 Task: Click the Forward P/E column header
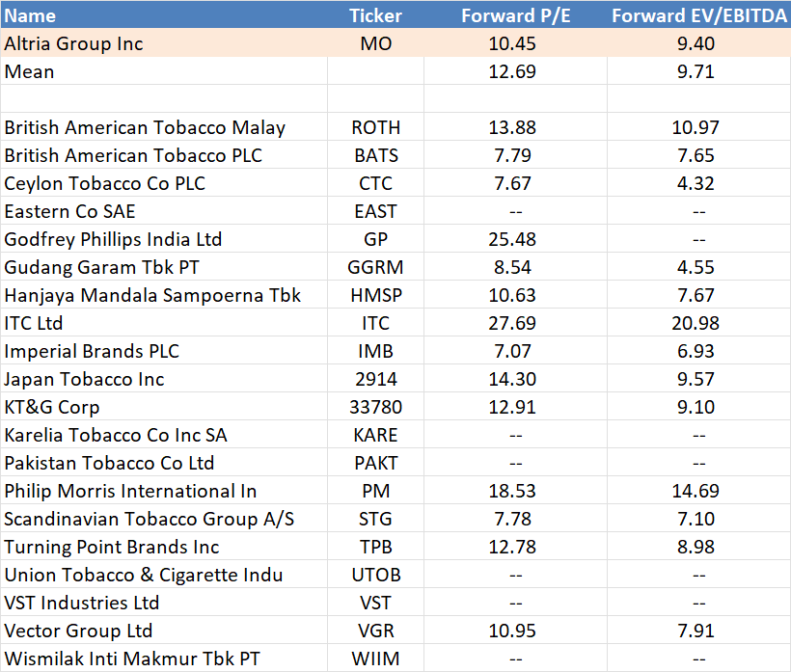click(515, 15)
